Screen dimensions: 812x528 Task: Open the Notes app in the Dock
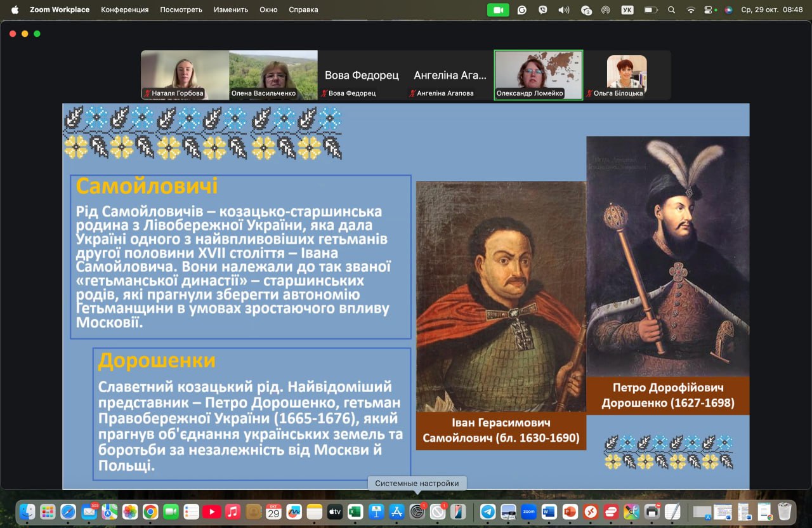[x=315, y=511]
